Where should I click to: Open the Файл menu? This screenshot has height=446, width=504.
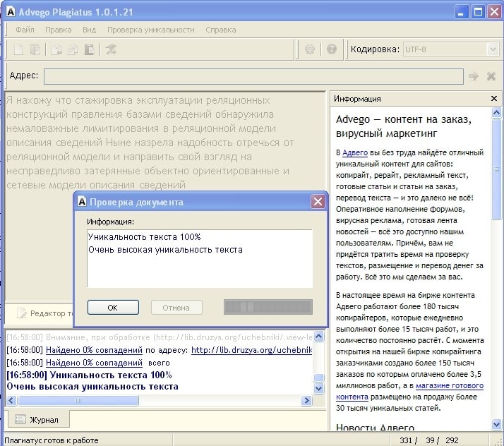[x=25, y=30]
